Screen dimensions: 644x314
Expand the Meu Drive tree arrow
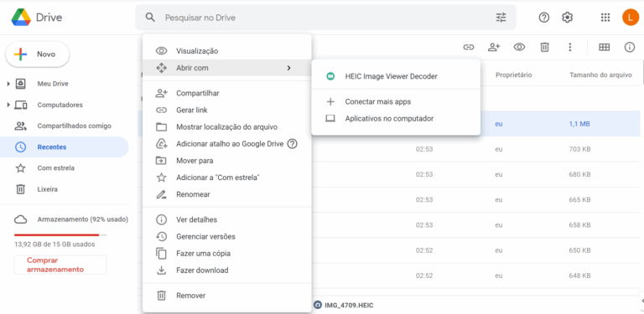point(8,84)
